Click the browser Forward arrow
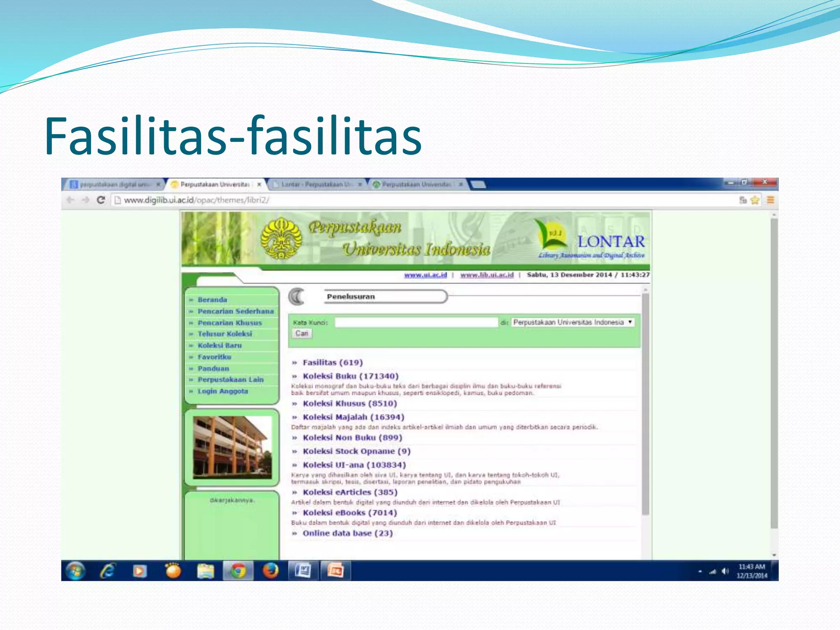Screen dimensions: 840x630 pos(85,200)
